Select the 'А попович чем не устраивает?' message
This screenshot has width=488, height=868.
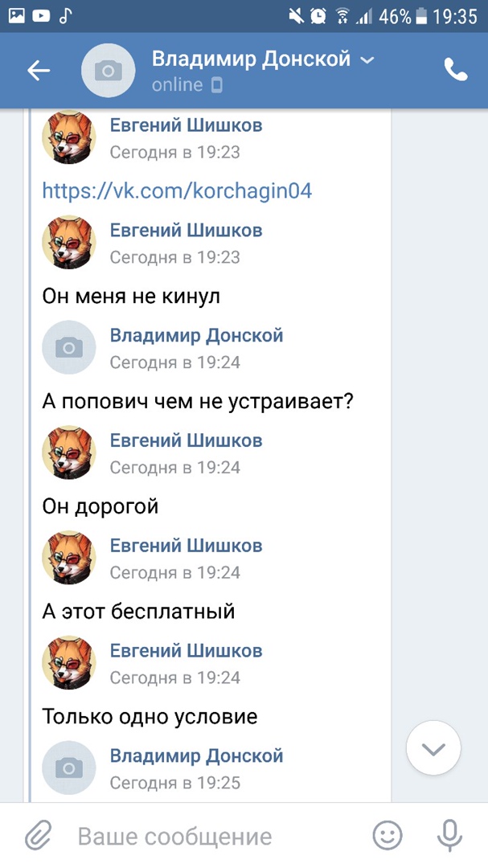198,400
